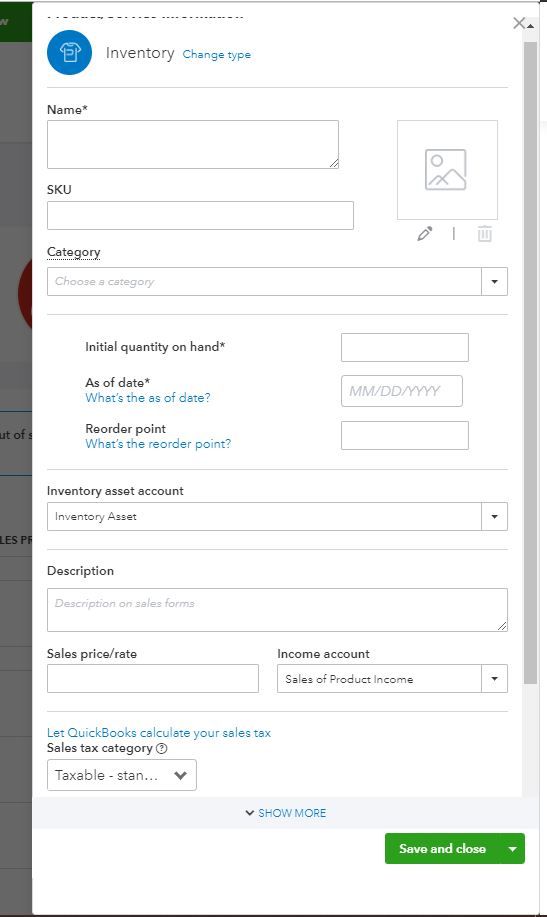
Task: Close the product information panel
Action: click(x=518, y=23)
